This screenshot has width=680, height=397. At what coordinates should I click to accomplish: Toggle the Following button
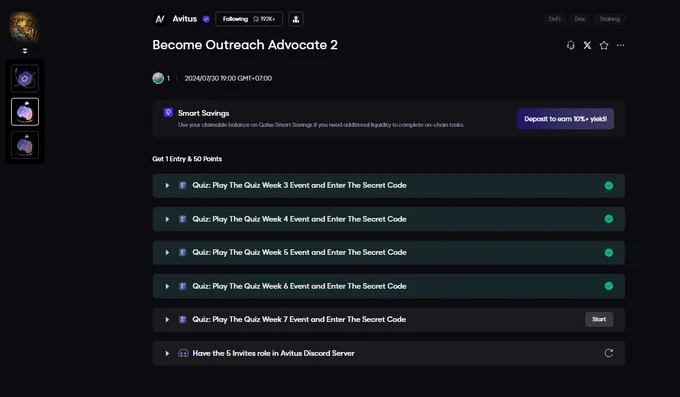(x=249, y=19)
